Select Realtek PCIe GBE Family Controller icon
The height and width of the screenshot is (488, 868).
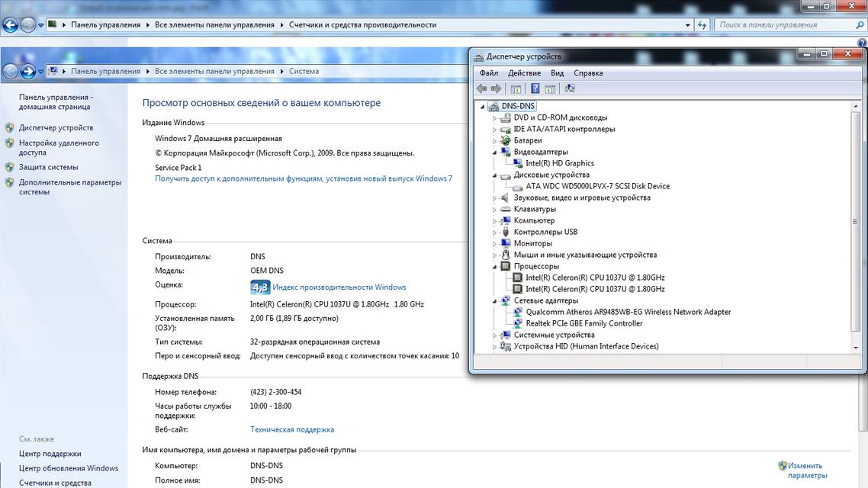[x=518, y=323]
